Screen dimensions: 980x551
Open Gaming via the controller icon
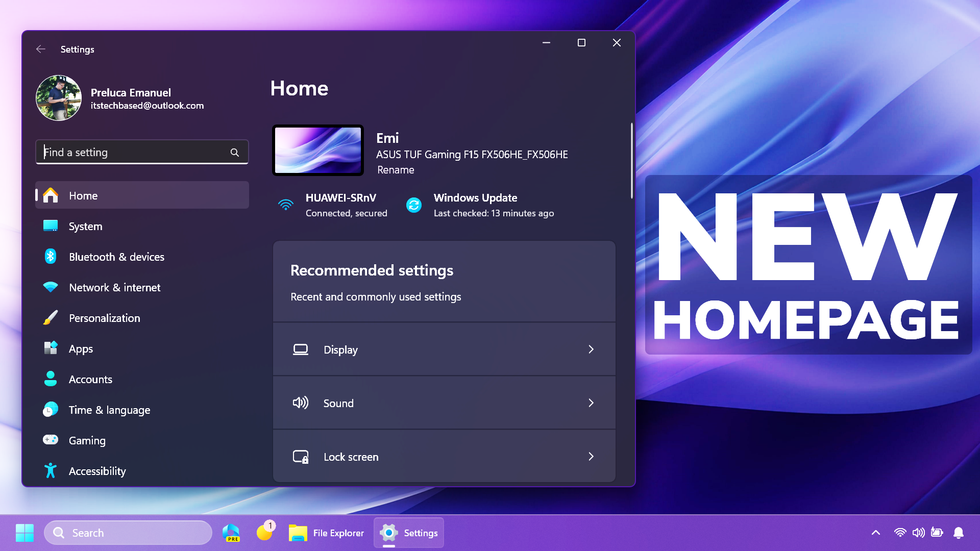[x=50, y=440]
